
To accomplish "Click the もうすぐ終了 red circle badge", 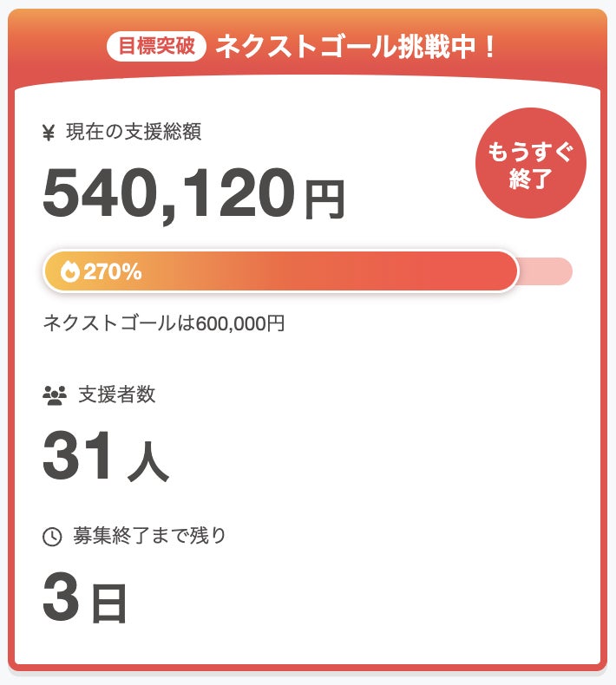I will pos(530,165).
